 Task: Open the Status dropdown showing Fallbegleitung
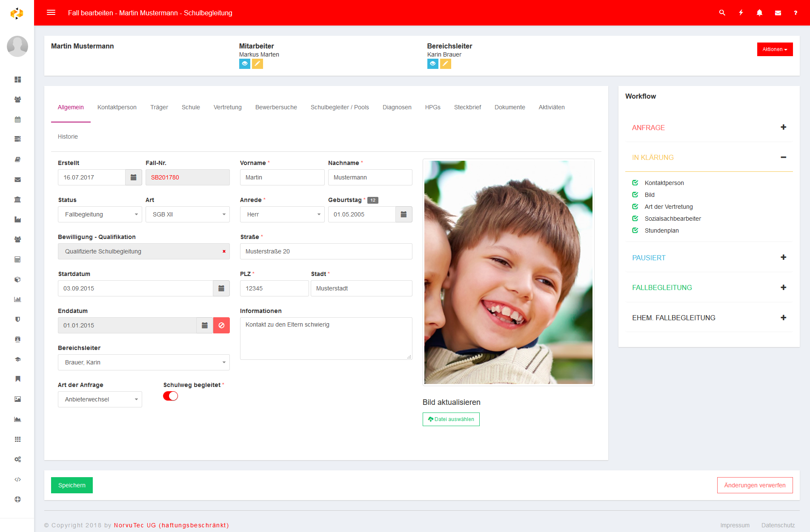[100, 214]
